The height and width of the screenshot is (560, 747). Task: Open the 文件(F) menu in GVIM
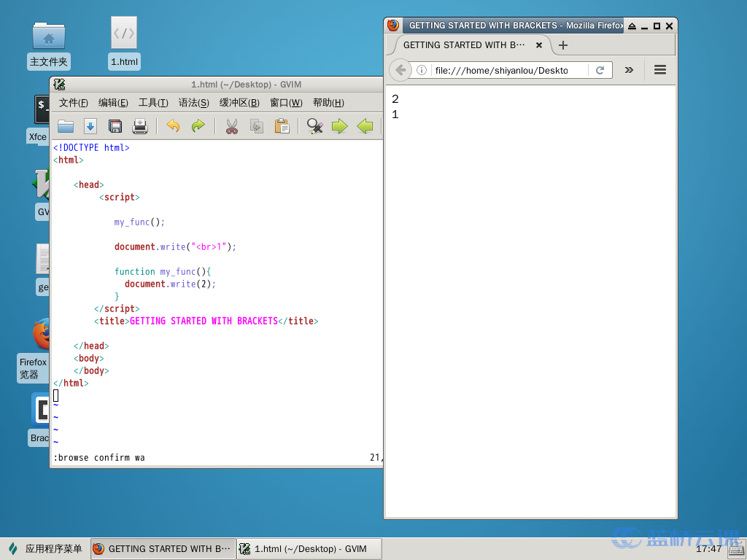74,103
